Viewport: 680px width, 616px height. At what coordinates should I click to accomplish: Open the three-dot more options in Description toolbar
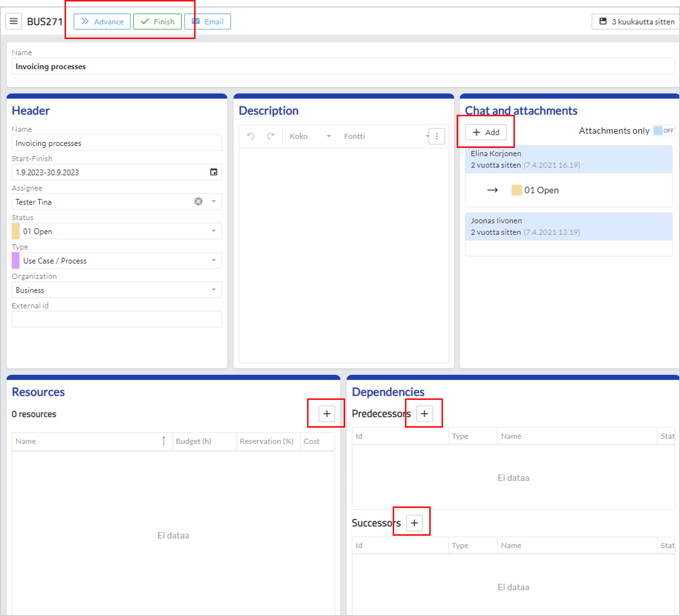pyautogui.click(x=437, y=136)
